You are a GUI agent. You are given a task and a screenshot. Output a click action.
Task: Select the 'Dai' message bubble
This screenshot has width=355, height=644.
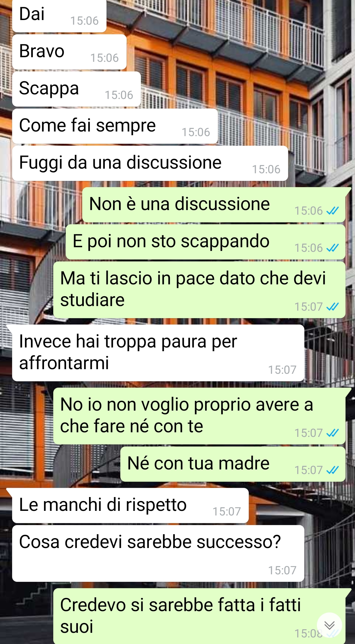point(59,15)
